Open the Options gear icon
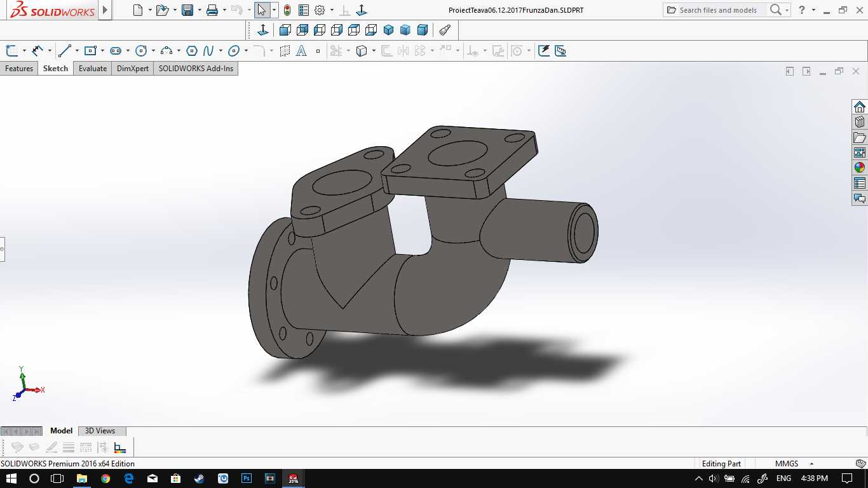The image size is (868, 488). (320, 10)
